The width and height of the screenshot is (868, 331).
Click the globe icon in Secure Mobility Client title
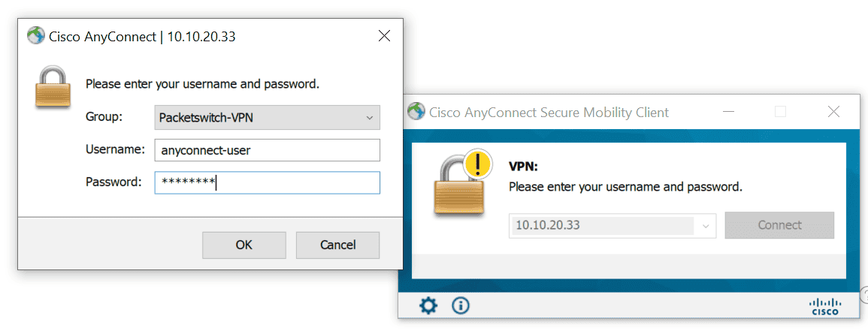[416, 112]
